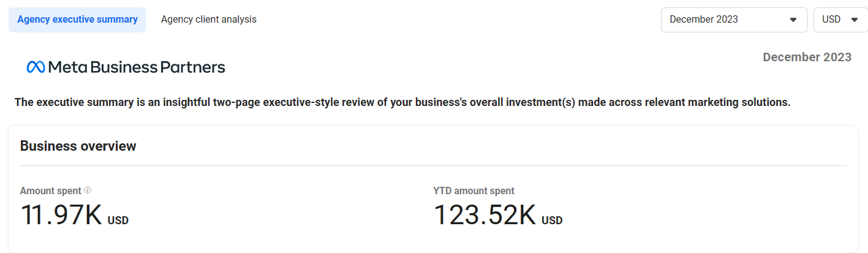Expand the USD currency dropdown
Screen dimensions: 868x253
pos(836,20)
